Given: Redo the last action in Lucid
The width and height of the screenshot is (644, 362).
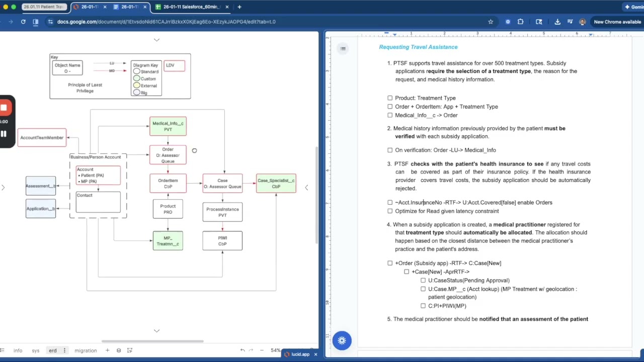Looking at the screenshot, I should pos(251,350).
